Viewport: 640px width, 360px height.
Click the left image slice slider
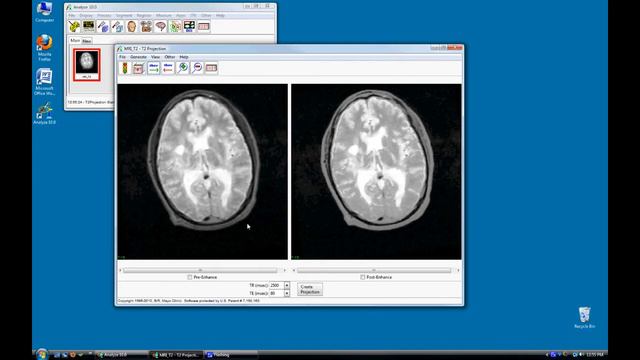pos(200,270)
